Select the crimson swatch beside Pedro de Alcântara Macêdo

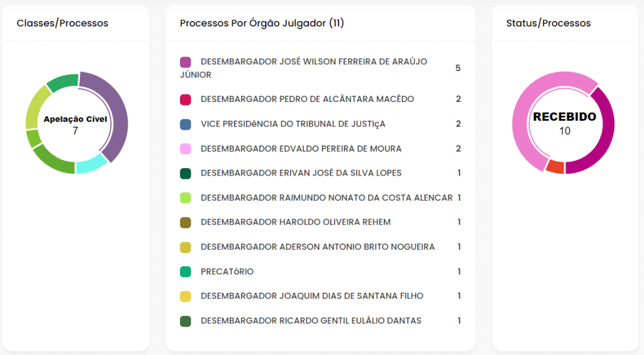tap(186, 99)
